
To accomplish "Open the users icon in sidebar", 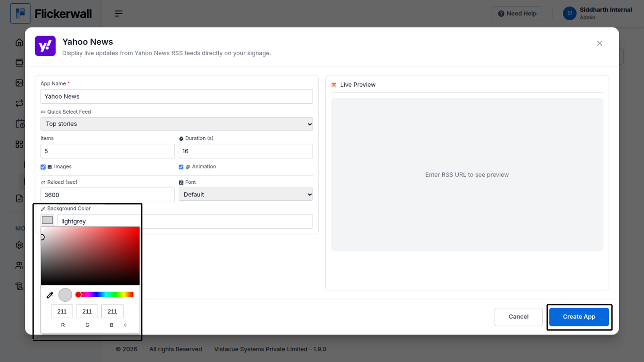I will [19, 265].
